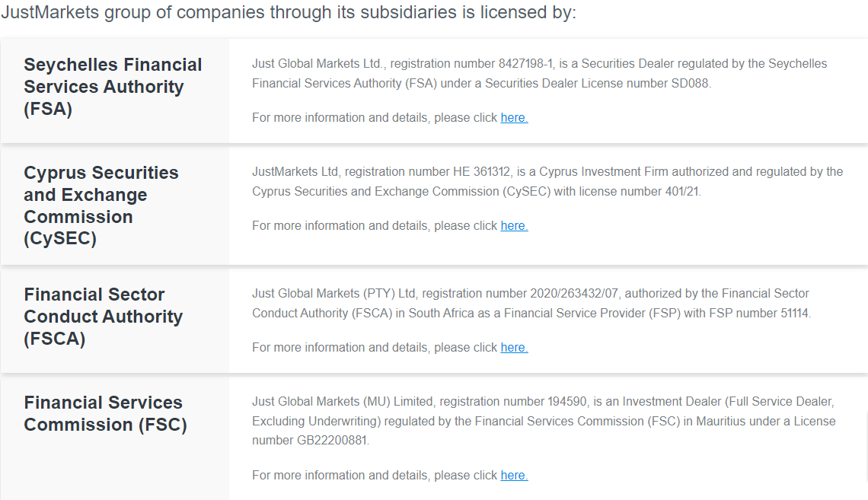The image size is (868, 500).
Task: Click the 'JustMarkets group of companies' page title
Action: point(289,12)
